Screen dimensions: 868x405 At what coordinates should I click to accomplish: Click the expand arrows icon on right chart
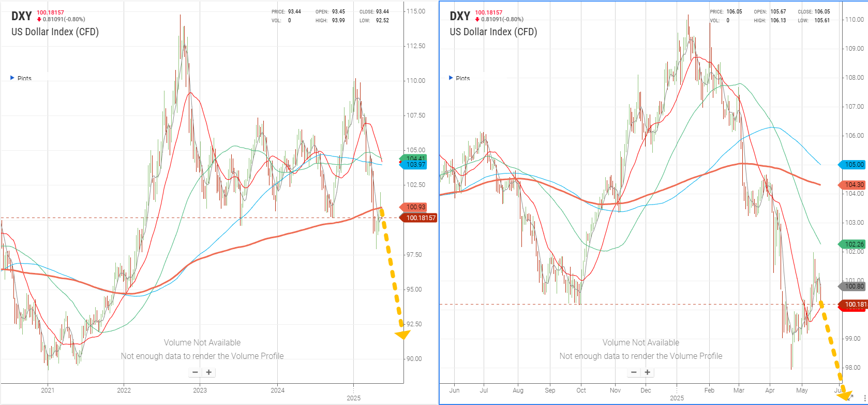coord(850,398)
